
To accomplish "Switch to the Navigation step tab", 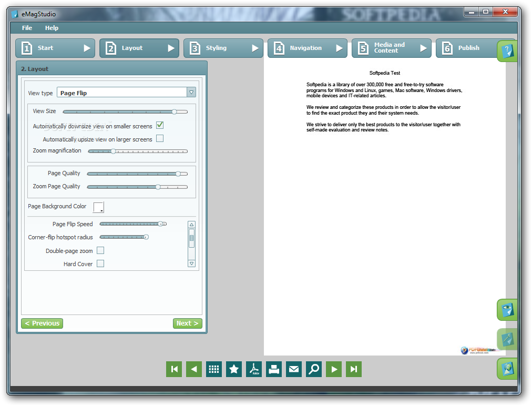I will (x=308, y=48).
